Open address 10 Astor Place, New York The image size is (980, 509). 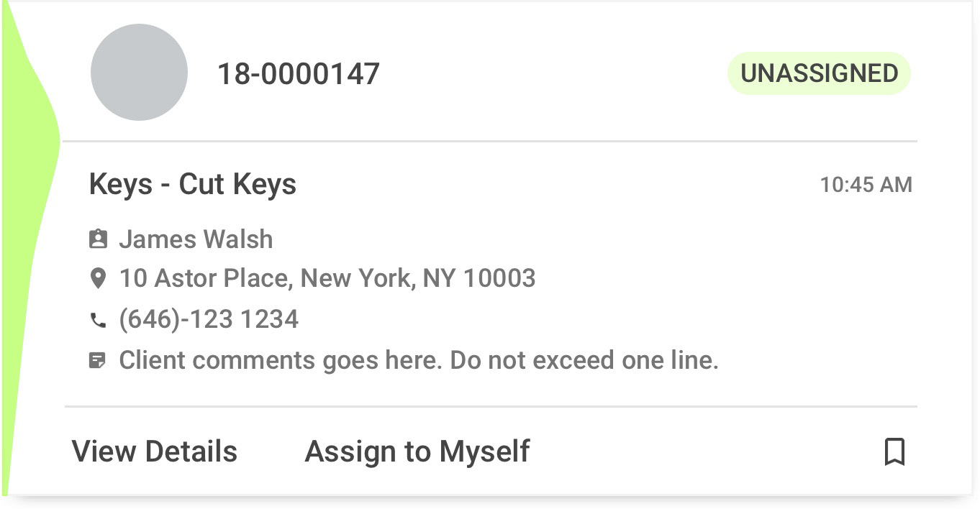[x=327, y=278]
